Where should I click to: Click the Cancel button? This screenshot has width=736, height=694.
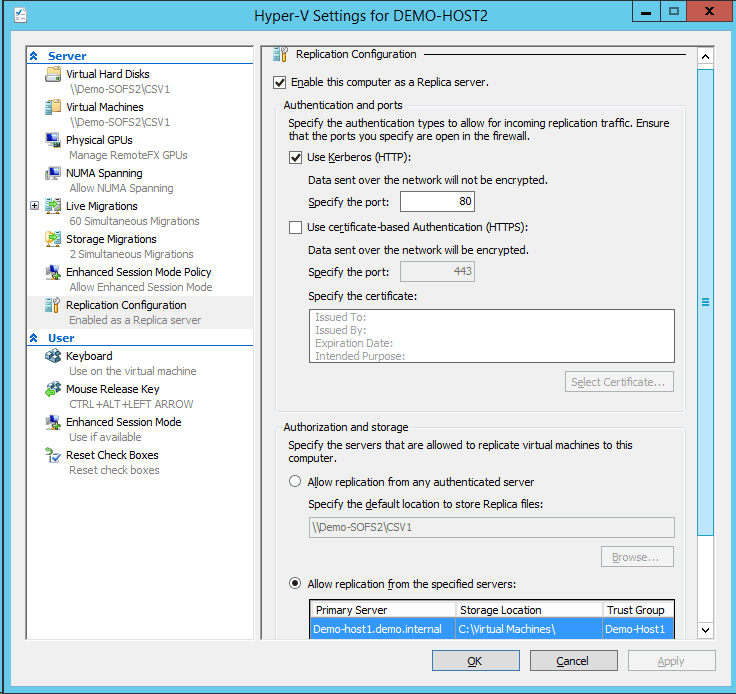[574, 661]
